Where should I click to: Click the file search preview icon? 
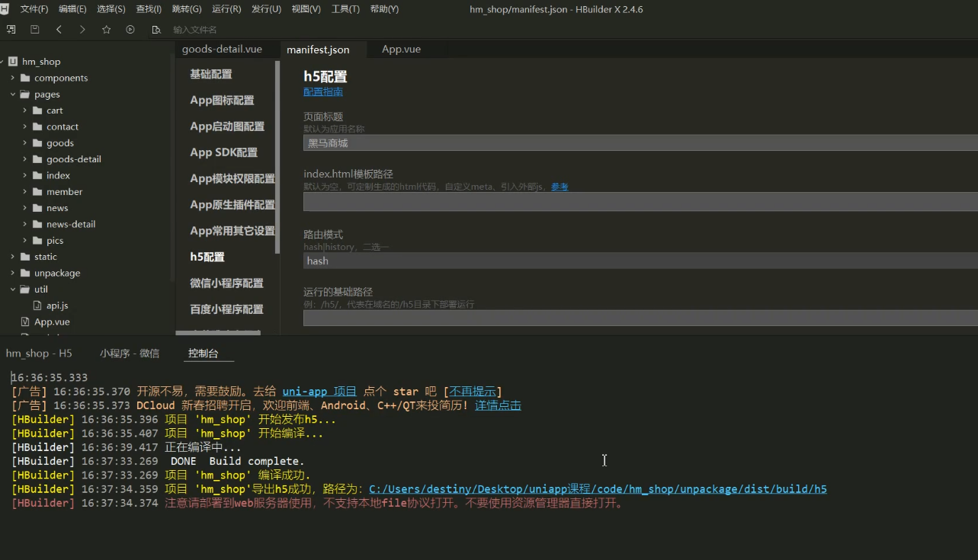pos(156,29)
